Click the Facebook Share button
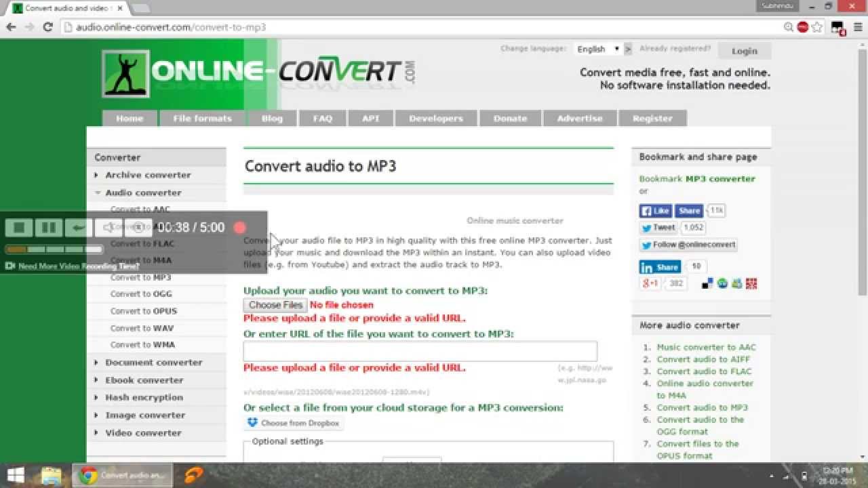This screenshot has height=488, width=868. click(688, 211)
